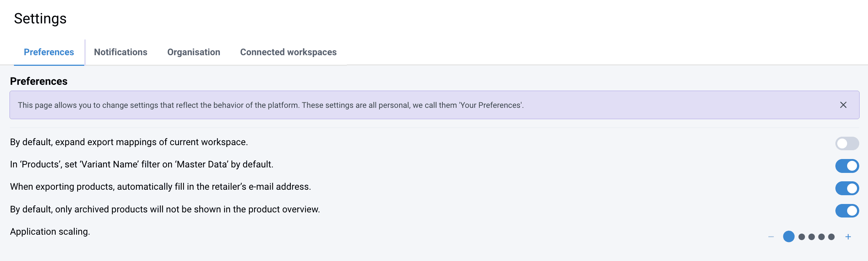Increase application scaling with plus icon
Image resolution: width=868 pixels, height=261 pixels.
click(x=848, y=237)
